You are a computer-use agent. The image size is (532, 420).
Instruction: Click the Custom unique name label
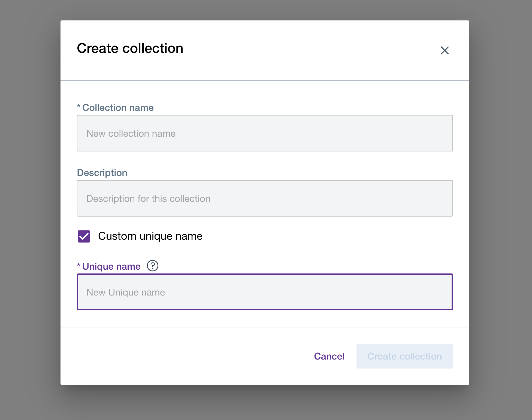coord(150,236)
